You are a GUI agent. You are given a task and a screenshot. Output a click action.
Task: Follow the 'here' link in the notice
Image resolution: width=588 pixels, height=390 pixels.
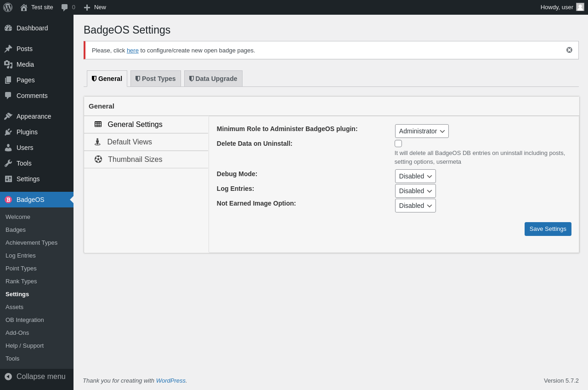(132, 51)
